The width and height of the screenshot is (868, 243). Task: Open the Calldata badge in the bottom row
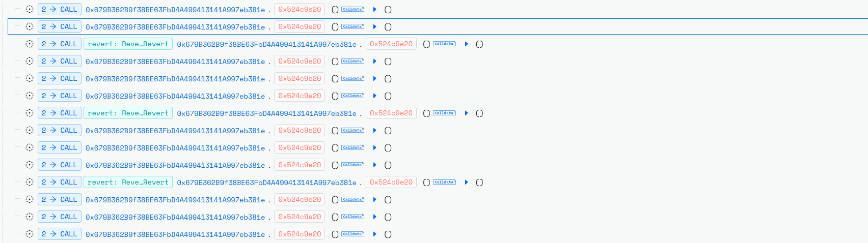tap(352, 234)
